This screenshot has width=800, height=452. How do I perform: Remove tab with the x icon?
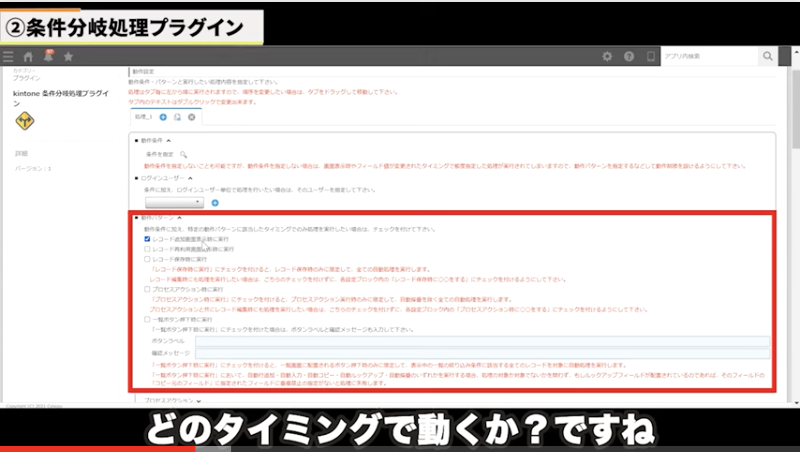tap(191, 117)
